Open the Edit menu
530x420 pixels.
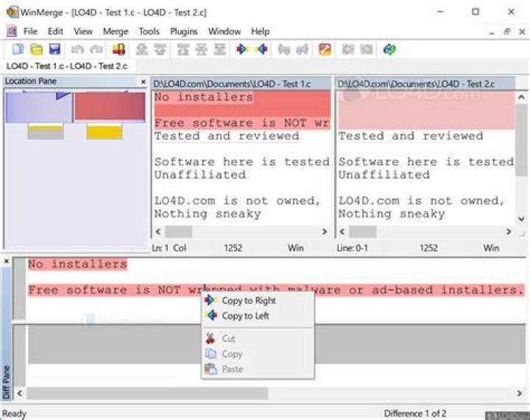coord(55,32)
